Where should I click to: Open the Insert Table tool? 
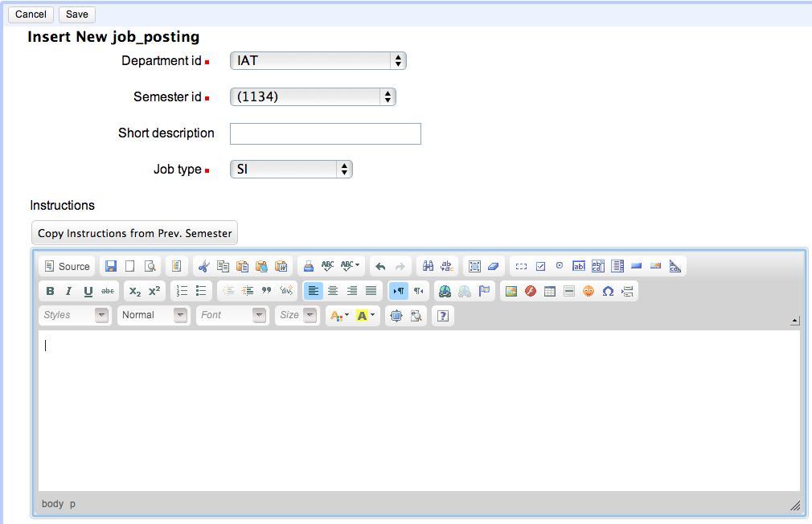point(550,291)
